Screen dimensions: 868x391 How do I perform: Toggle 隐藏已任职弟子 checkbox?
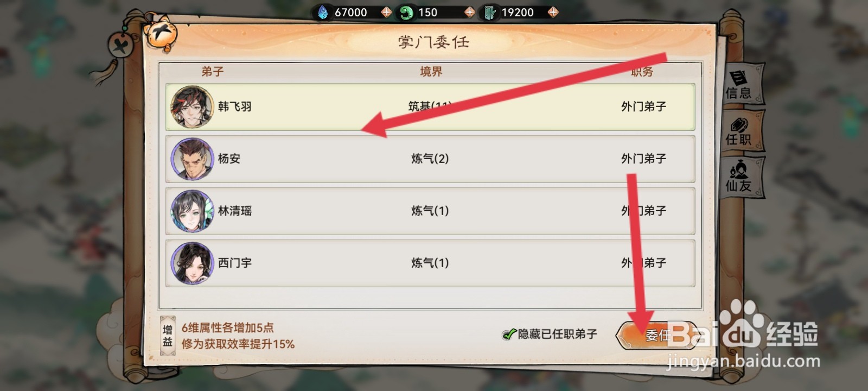tap(508, 334)
